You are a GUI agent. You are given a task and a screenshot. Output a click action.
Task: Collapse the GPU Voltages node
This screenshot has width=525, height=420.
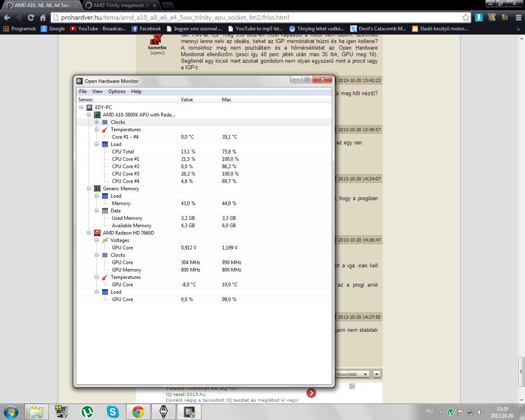(97, 240)
